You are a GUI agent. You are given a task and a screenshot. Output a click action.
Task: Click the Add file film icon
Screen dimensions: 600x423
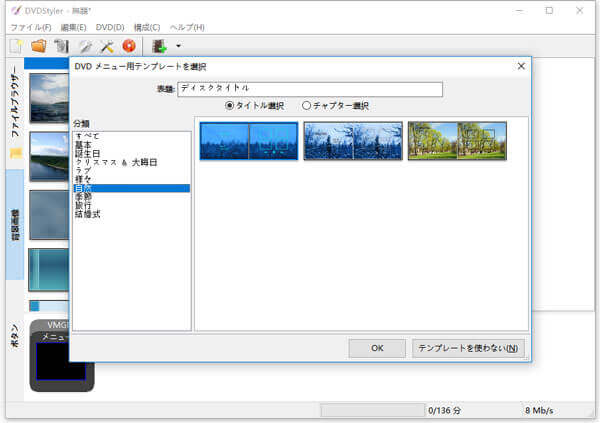[159, 46]
